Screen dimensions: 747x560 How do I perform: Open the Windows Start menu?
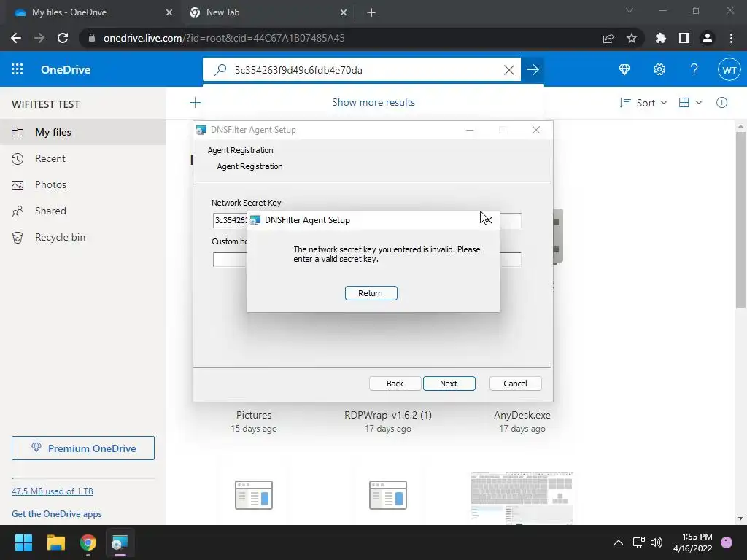pyautogui.click(x=23, y=542)
